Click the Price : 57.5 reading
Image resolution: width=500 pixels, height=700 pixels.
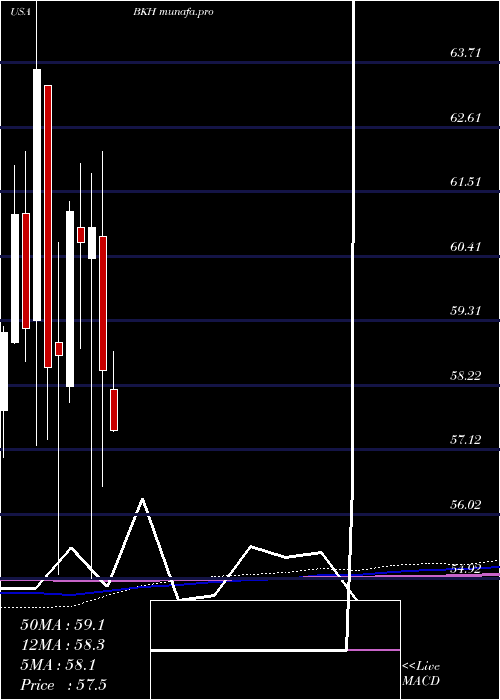[63, 684]
